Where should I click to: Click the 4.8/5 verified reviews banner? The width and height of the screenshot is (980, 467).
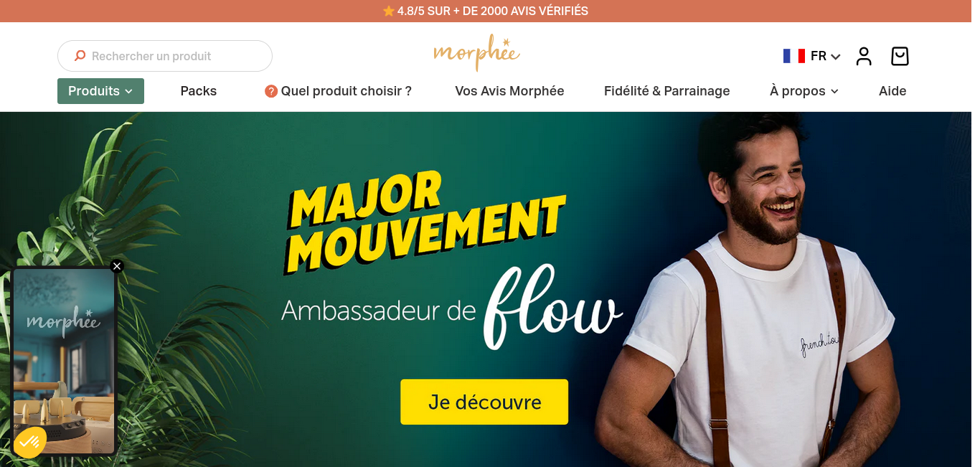pyautogui.click(x=486, y=11)
